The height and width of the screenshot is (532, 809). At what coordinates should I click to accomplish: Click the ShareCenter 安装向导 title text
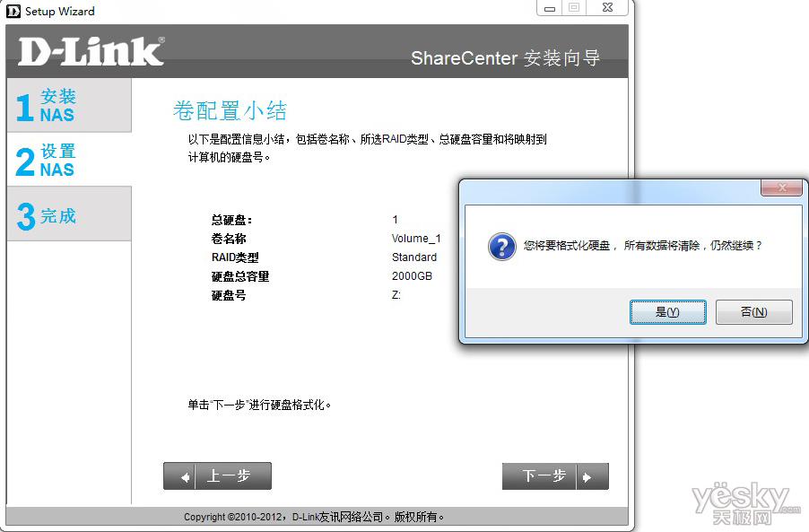pos(505,58)
